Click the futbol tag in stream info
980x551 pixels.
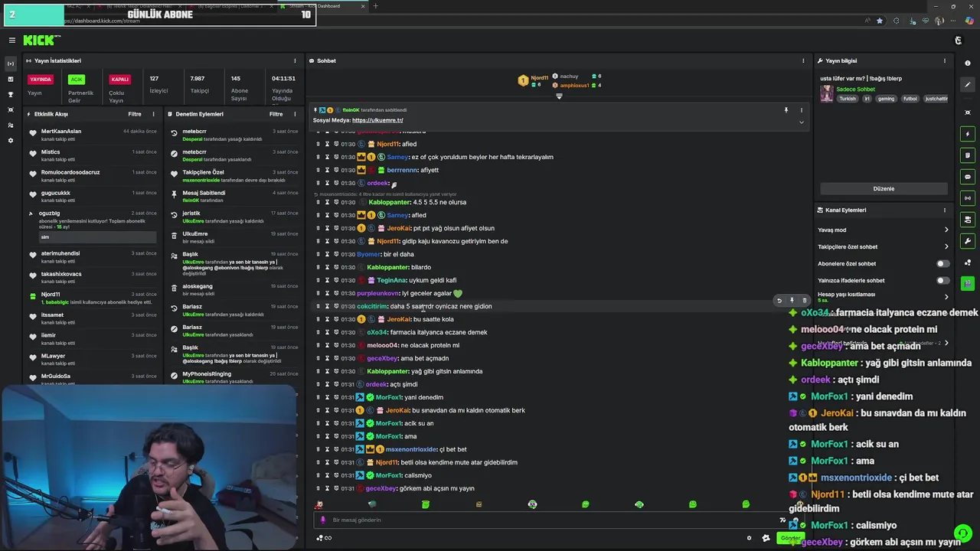pyautogui.click(x=910, y=99)
